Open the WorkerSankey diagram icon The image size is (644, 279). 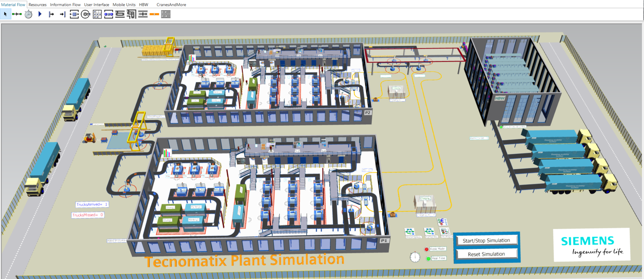tap(410, 232)
